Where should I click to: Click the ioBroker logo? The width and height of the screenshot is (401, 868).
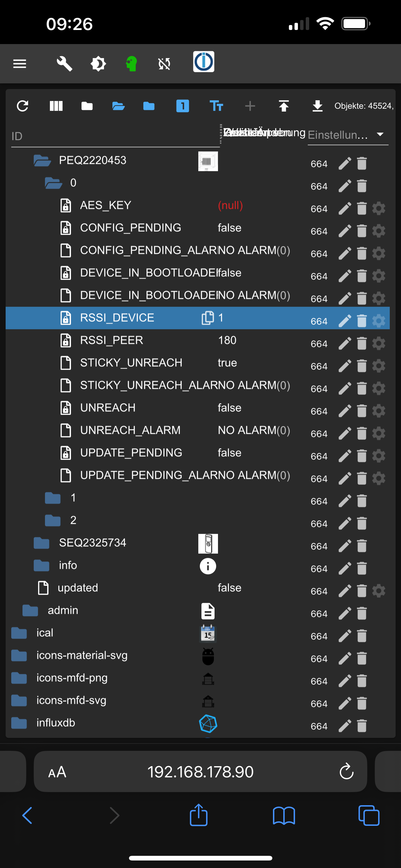point(203,62)
